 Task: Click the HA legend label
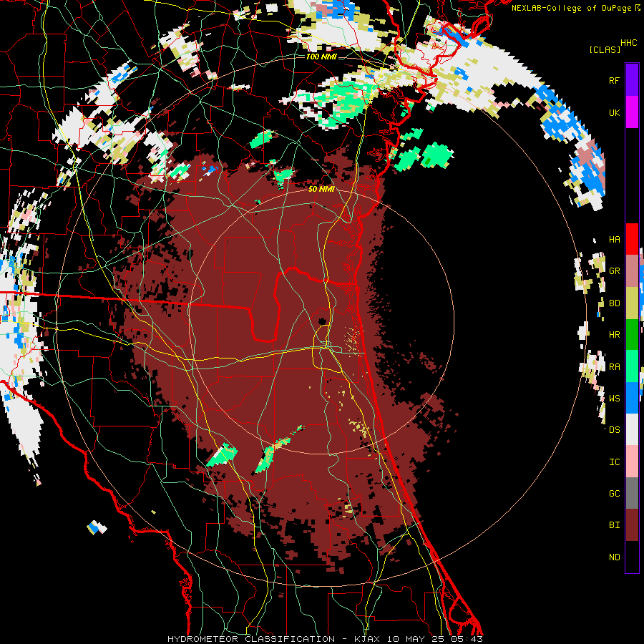[614, 239]
